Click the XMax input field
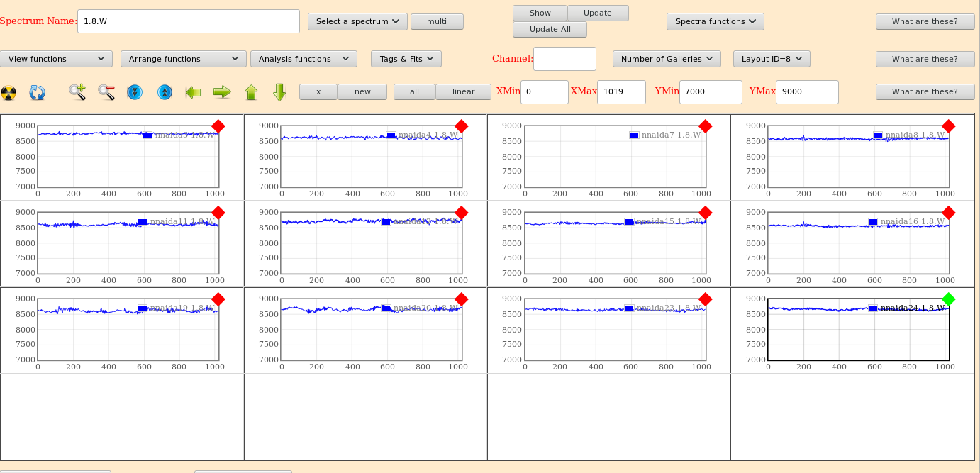 622,92
